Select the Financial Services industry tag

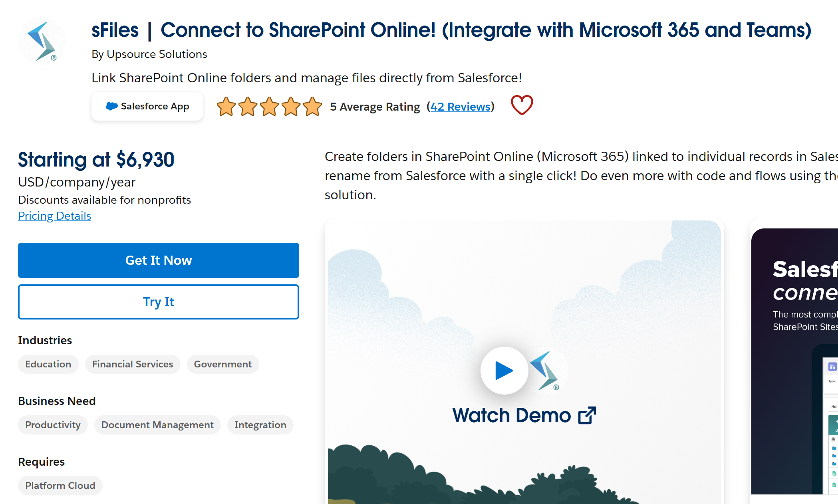click(x=133, y=364)
